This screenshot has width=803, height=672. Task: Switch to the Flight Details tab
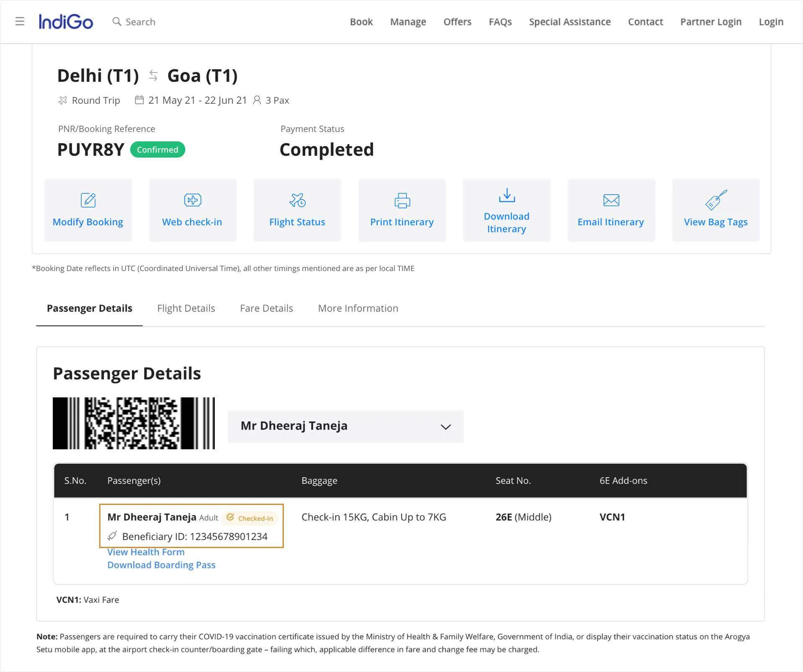[186, 308]
